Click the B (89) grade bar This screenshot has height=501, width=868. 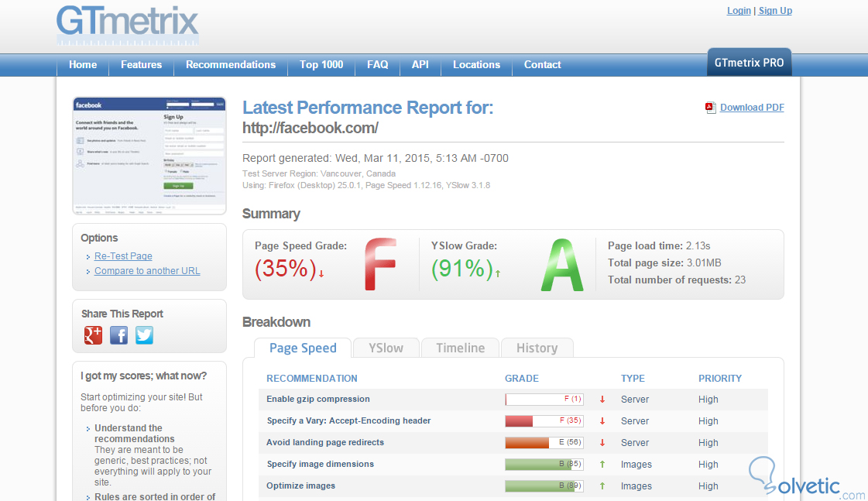click(544, 486)
